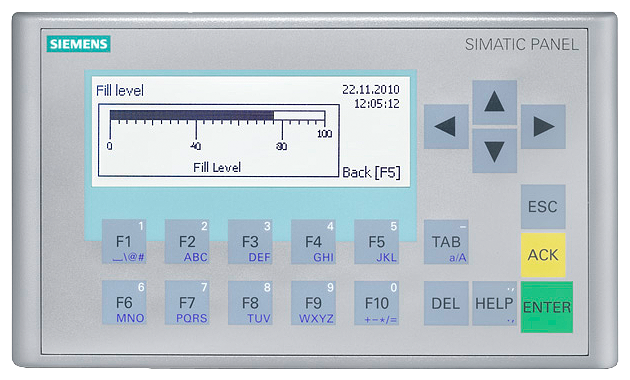Tap the F3 DEF key
This screenshot has width=630, height=380.
(250, 242)
